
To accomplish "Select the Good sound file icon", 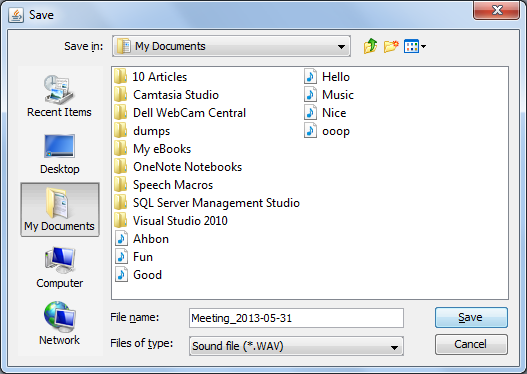I will [121, 275].
